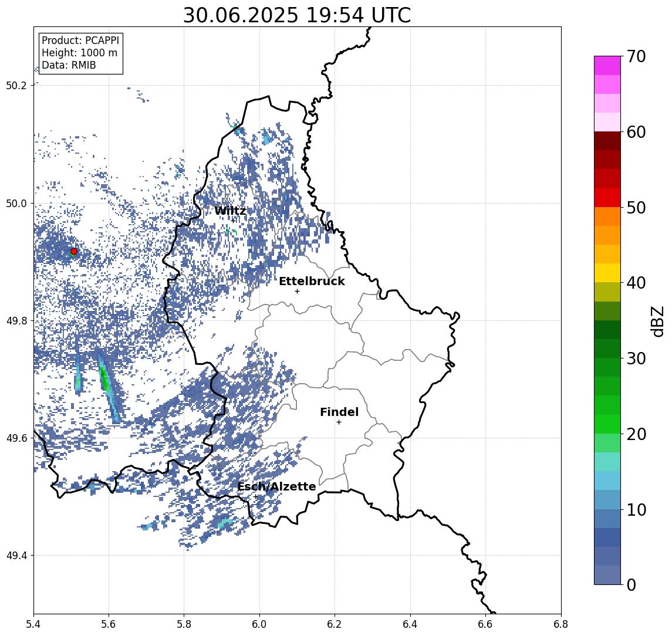672x636 pixels.
Task: Click longitude tick label 6.4
Action: point(411,624)
